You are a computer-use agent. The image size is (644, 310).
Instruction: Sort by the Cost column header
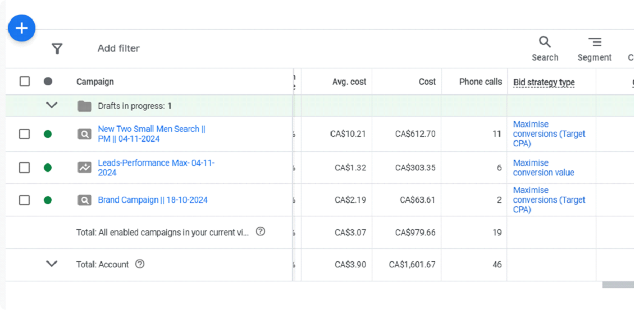tap(427, 82)
